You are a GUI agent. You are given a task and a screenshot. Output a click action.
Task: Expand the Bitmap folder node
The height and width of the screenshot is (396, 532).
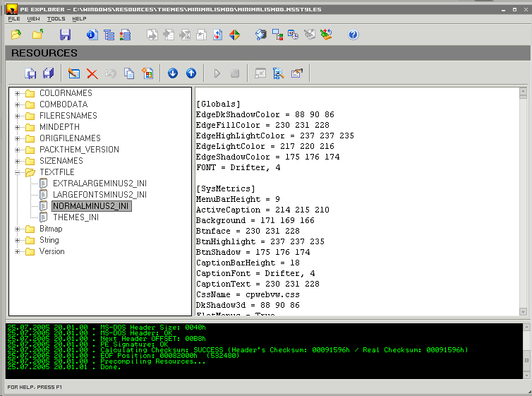tap(17, 229)
